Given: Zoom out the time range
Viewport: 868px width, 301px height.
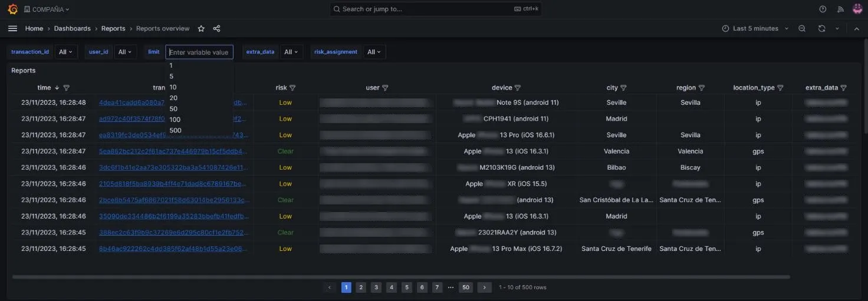Looking at the screenshot, I should pos(802,28).
